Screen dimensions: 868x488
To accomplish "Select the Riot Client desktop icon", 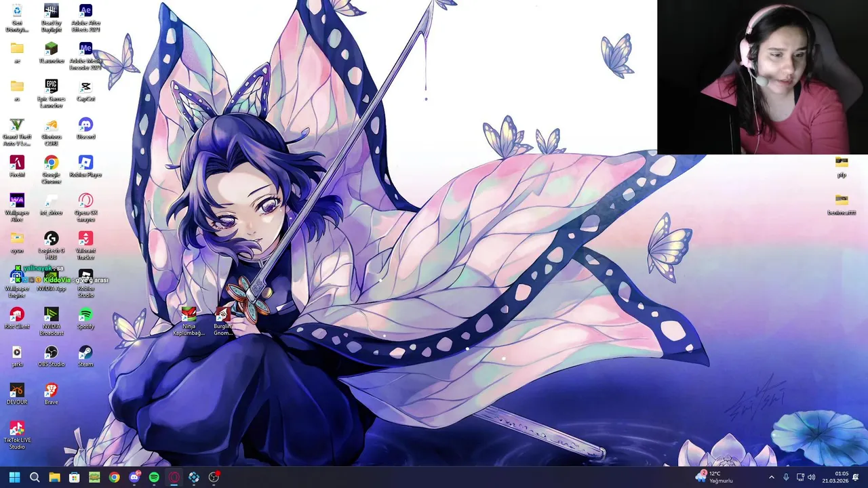I will [17, 319].
